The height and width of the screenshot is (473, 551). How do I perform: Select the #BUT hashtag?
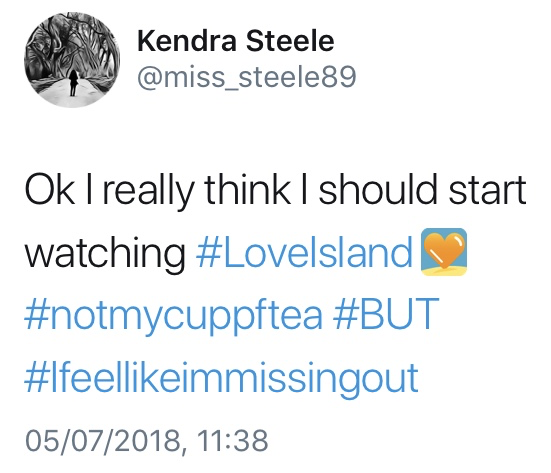pos(386,313)
